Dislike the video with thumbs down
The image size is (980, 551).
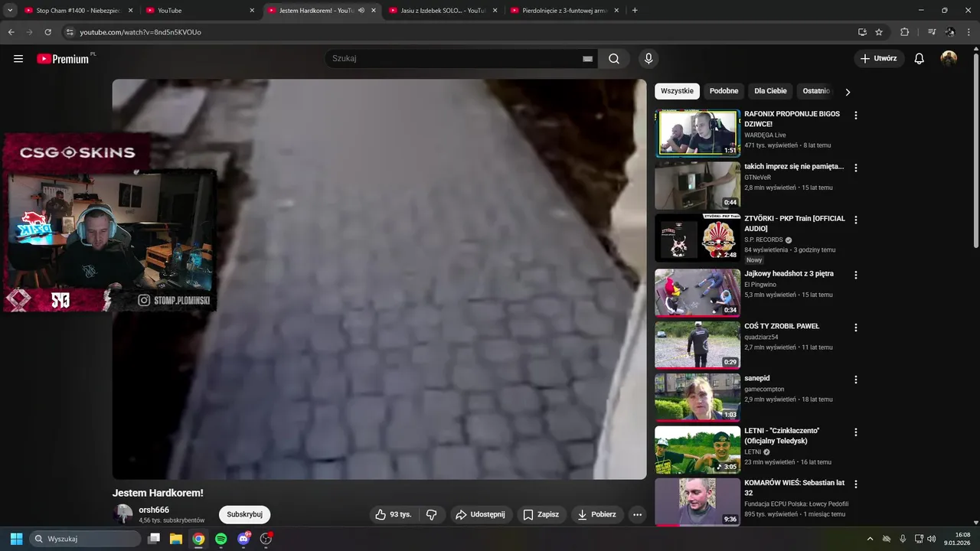click(431, 515)
